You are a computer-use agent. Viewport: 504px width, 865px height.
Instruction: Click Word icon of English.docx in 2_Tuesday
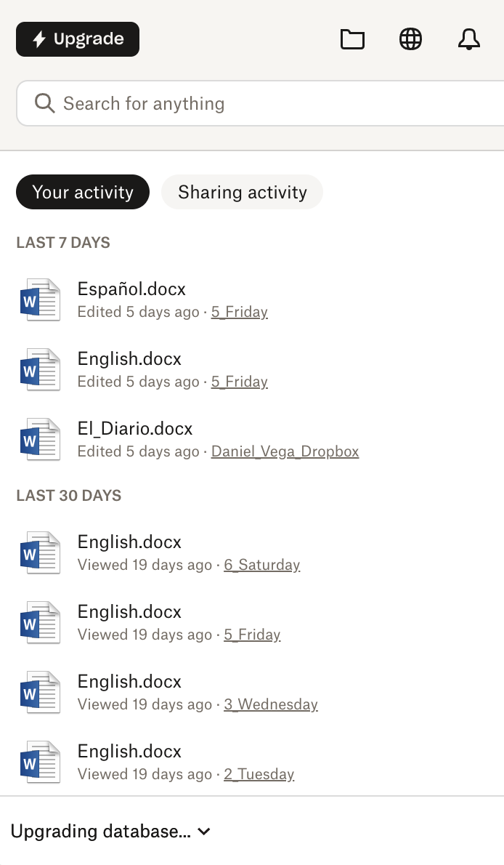[40, 763]
